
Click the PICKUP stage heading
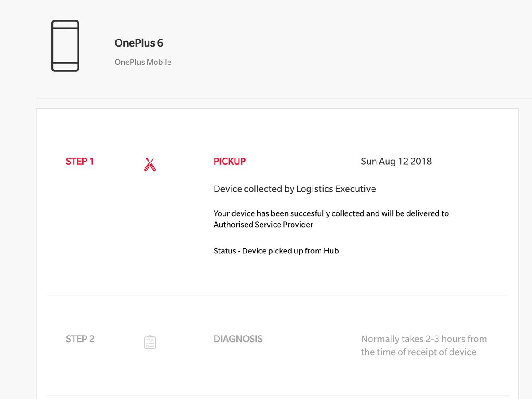point(230,162)
